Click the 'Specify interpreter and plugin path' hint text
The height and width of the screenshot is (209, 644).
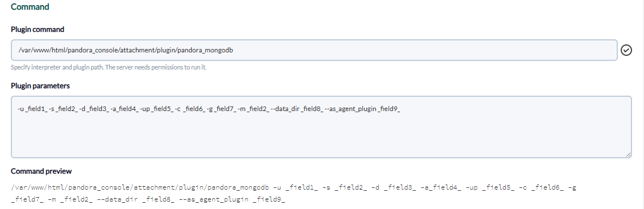click(109, 67)
